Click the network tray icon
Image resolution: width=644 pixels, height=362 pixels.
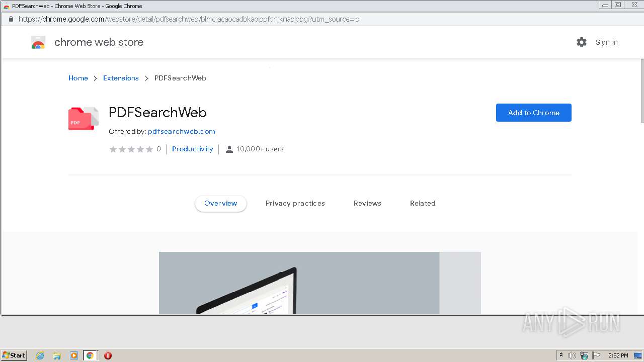(x=584, y=355)
